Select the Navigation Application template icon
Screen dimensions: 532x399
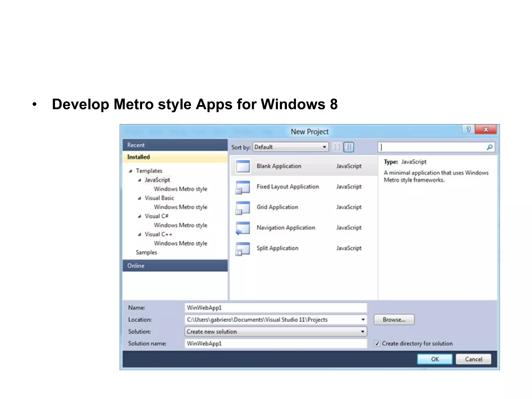pyautogui.click(x=242, y=228)
